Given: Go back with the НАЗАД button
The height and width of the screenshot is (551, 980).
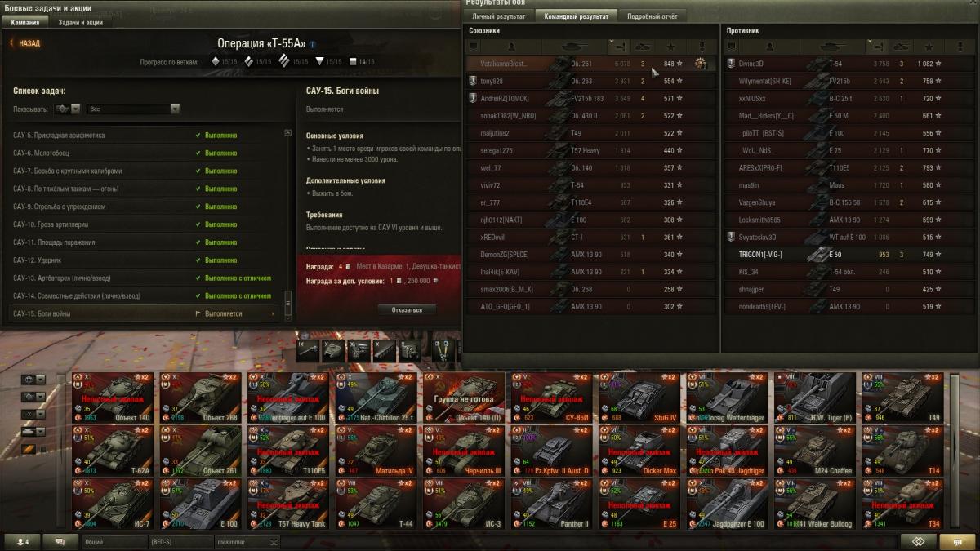Looking at the screenshot, I should pyautogui.click(x=24, y=43).
